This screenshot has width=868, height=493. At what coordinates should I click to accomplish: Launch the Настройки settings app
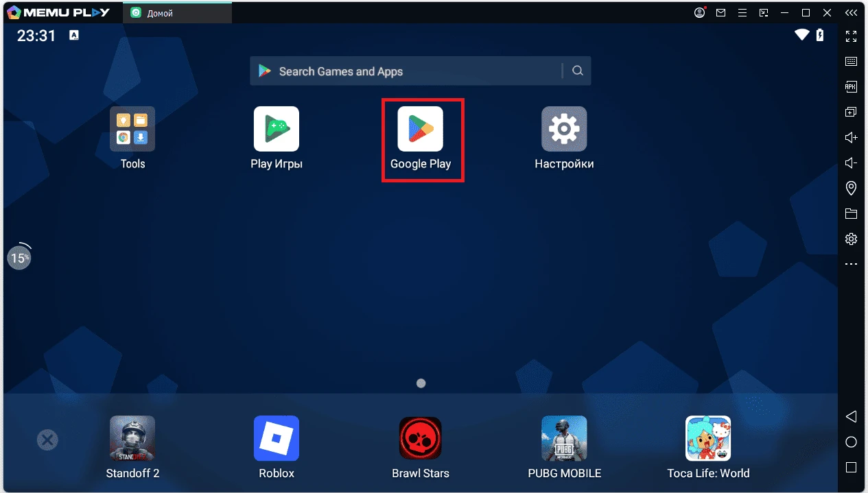[563, 129]
